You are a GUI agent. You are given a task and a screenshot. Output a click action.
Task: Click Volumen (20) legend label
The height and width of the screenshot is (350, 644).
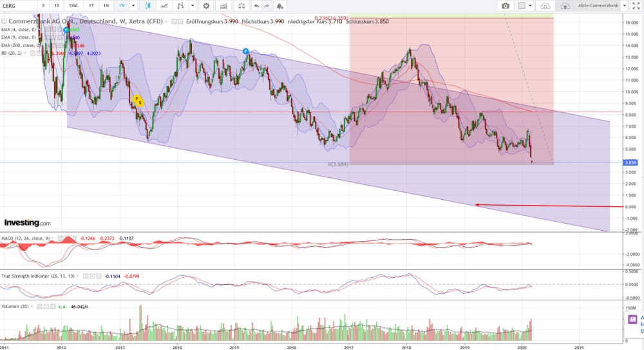tap(15, 306)
